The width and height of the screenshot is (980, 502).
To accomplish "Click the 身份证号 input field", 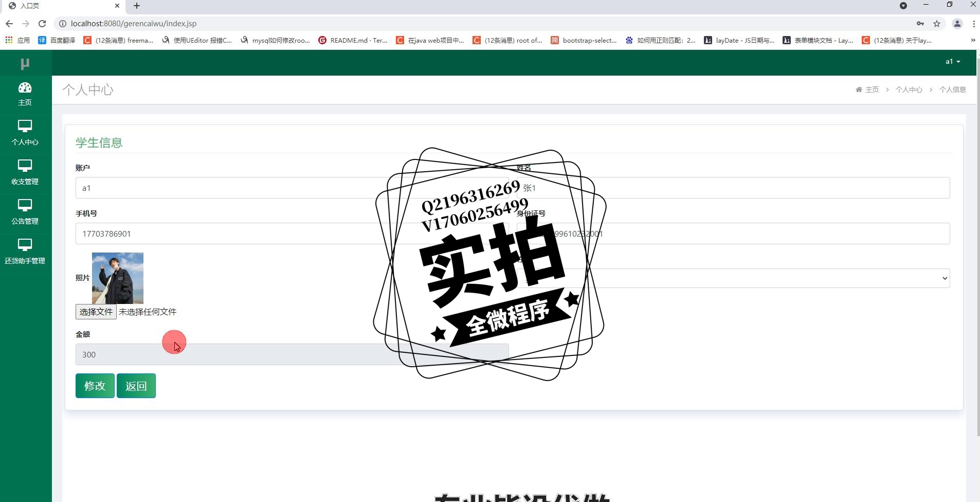I will click(x=733, y=234).
